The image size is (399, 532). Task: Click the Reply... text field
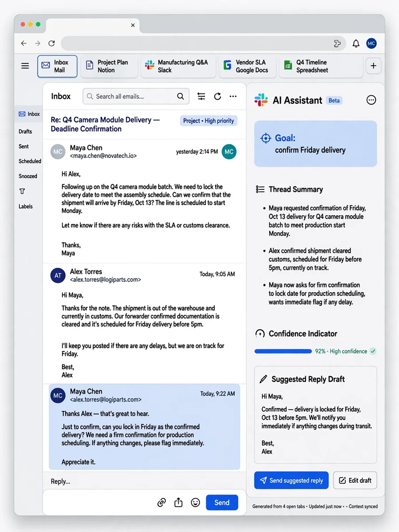(x=144, y=481)
